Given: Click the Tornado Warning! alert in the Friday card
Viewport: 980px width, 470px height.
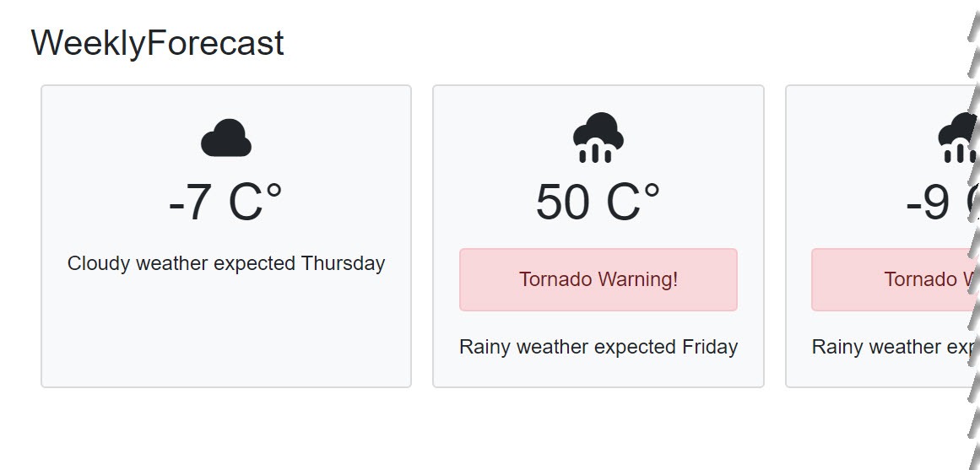Looking at the screenshot, I should (598, 279).
